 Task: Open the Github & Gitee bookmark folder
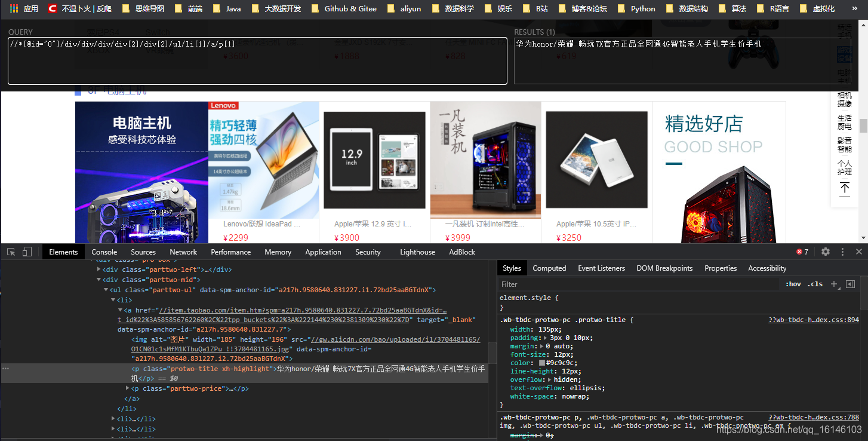pos(344,8)
